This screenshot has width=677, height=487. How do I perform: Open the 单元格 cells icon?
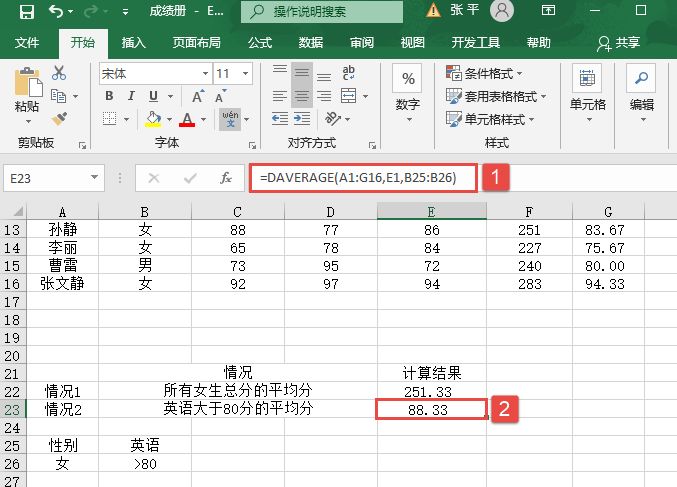(587, 88)
